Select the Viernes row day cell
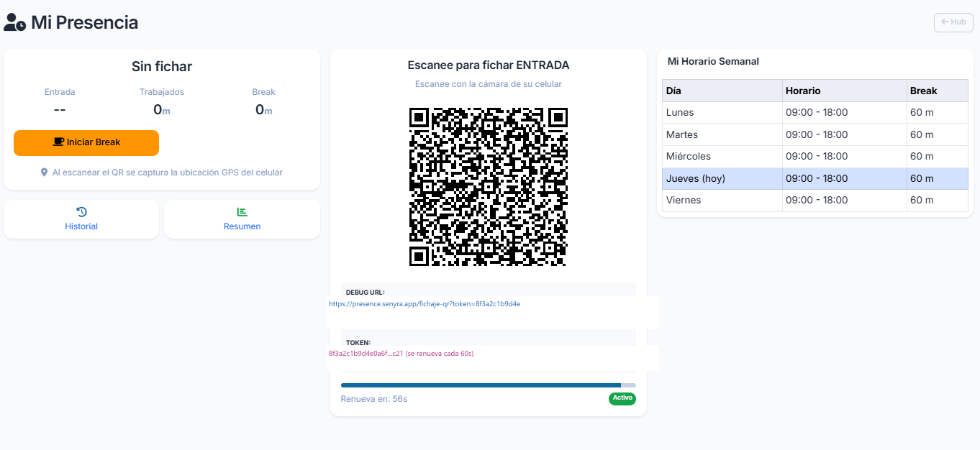This screenshot has height=450, width=980. (x=722, y=201)
